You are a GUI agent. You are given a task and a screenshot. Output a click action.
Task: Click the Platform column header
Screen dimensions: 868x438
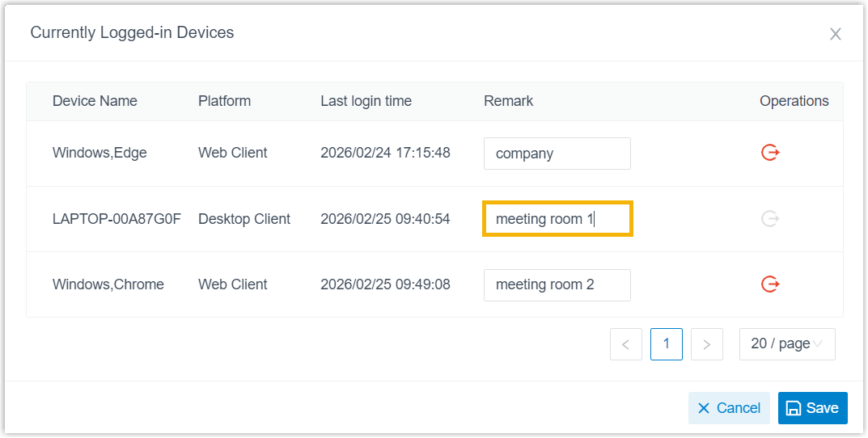224,101
